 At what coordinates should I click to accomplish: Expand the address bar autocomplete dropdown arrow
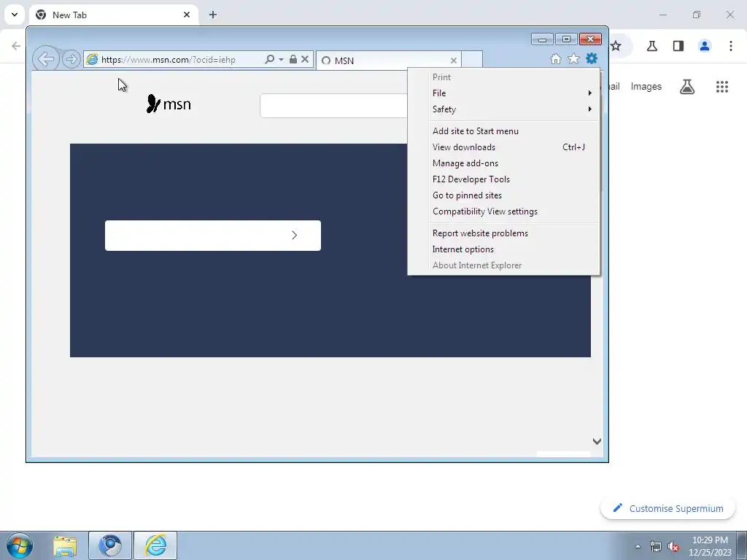click(x=281, y=60)
